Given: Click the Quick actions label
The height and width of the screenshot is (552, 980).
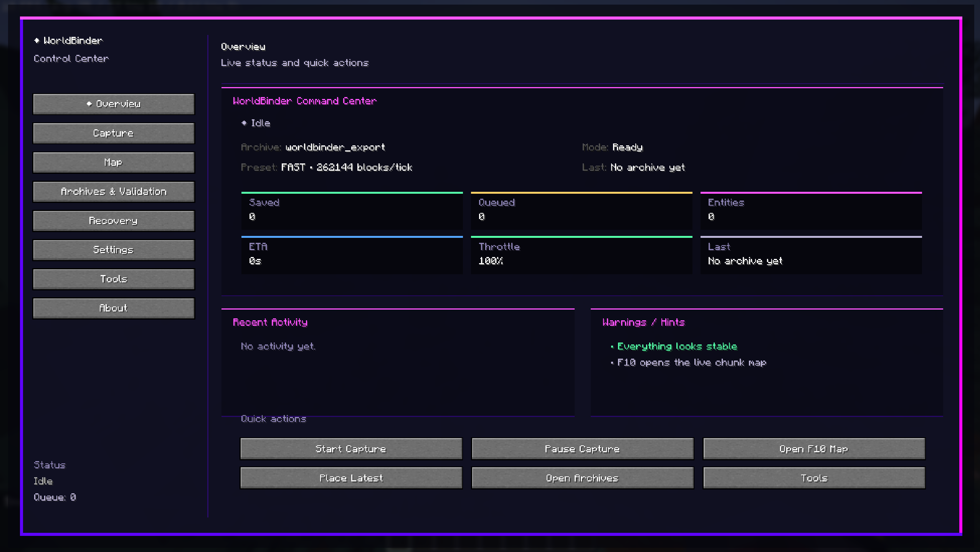Looking at the screenshot, I should (x=274, y=419).
